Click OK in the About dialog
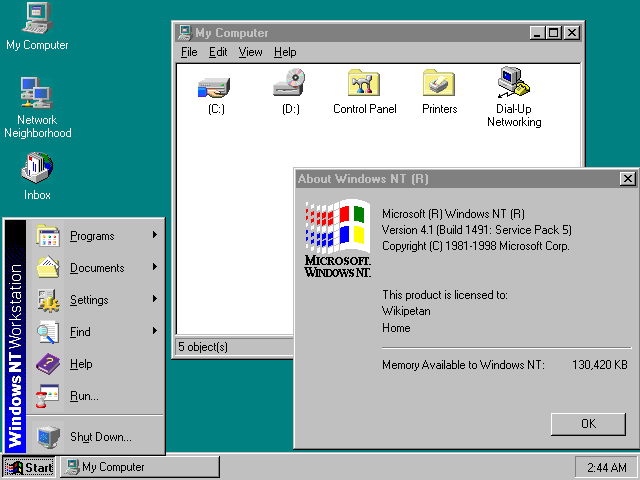This screenshot has height=480, width=640. [588, 424]
